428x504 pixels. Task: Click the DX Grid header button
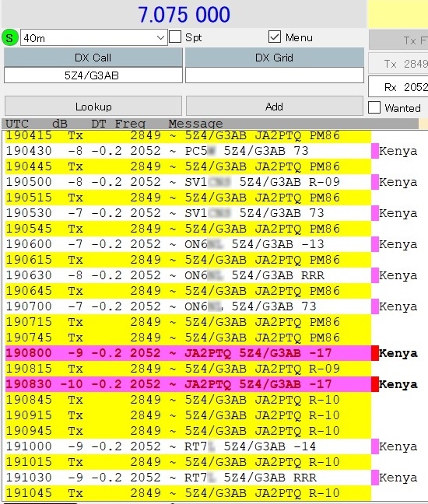point(274,58)
